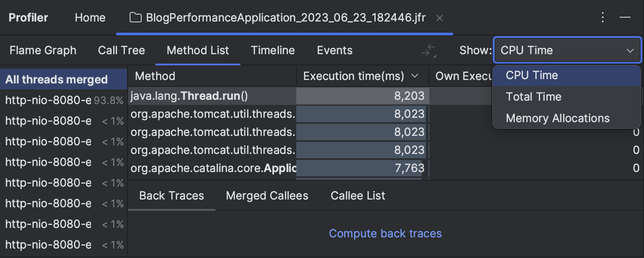Select CPU Time option in the list
Image resolution: width=644 pixels, height=258 pixels.
532,75
